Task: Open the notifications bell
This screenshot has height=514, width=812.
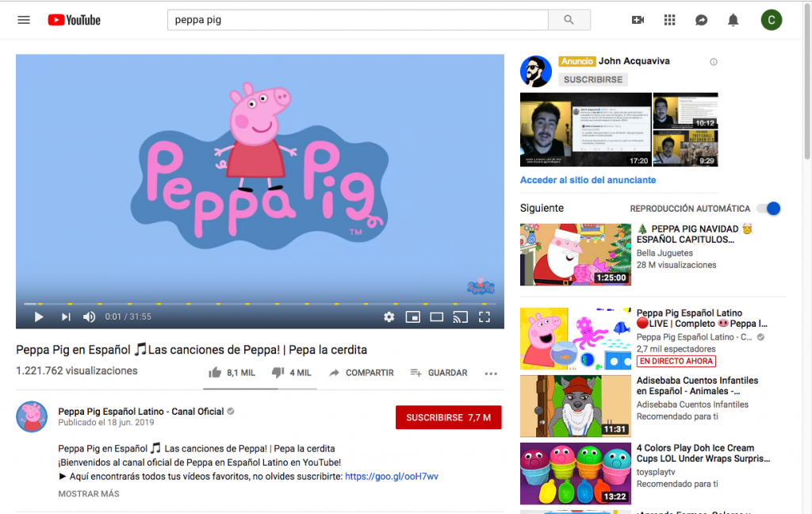Action: pyautogui.click(x=733, y=20)
